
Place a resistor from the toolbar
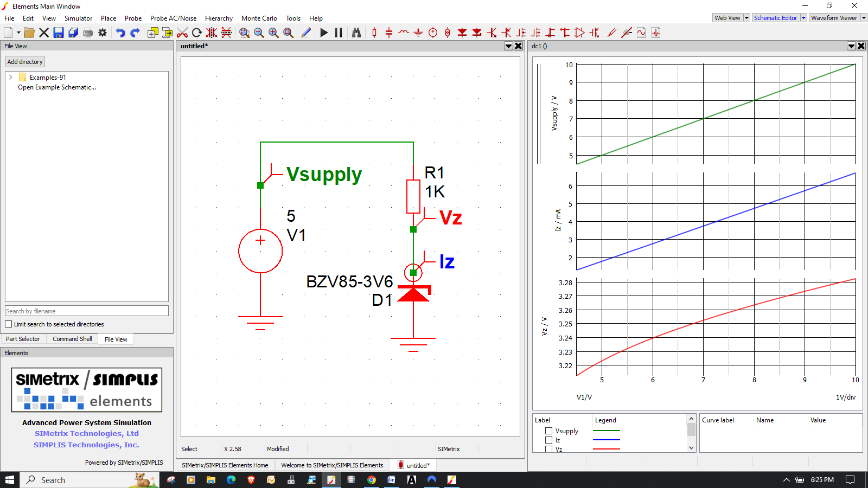[374, 33]
